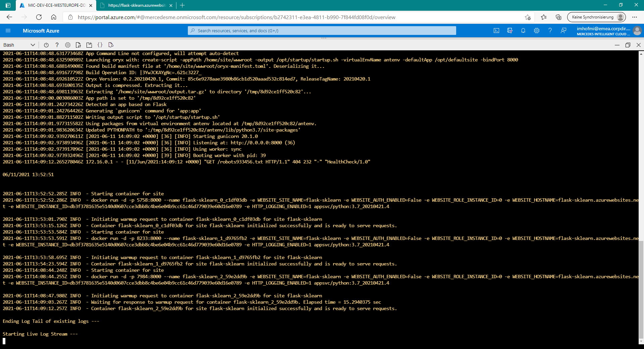
Task: Open the account menu for imhofmi@emea.corpdir
Action: coord(609,31)
